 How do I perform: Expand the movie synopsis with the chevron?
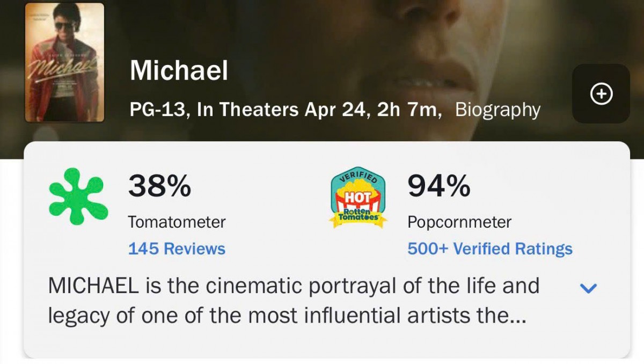(x=589, y=288)
